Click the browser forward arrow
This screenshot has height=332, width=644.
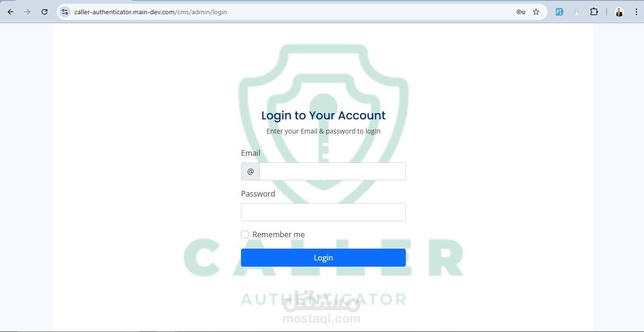point(27,12)
